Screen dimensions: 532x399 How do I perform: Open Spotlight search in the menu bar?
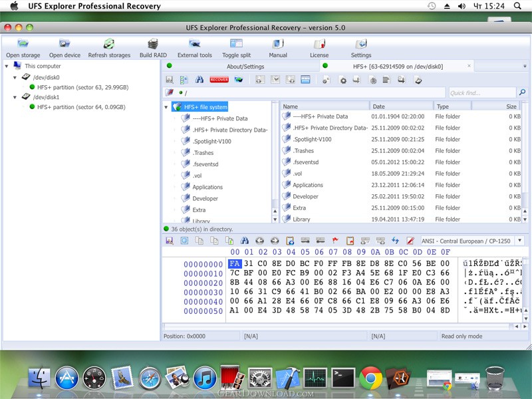(x=517, y=6)
